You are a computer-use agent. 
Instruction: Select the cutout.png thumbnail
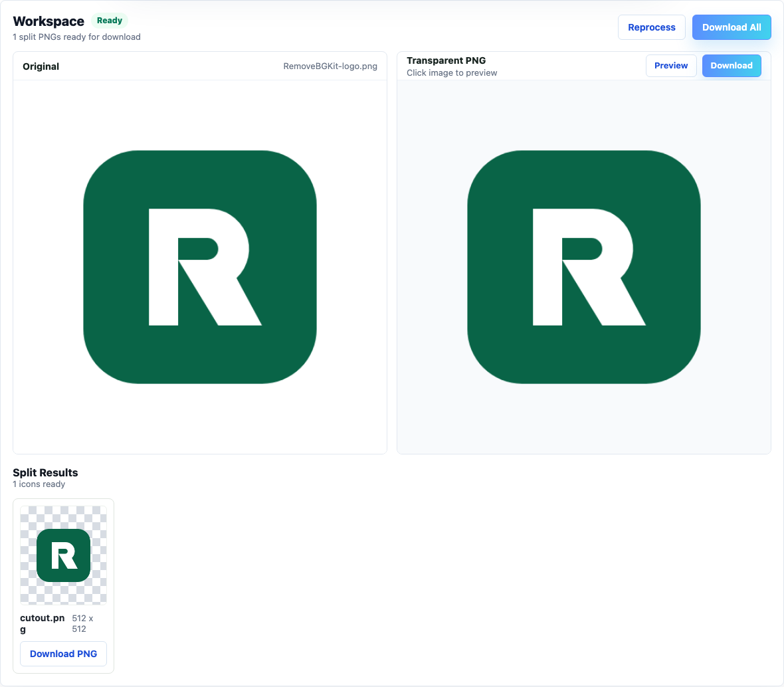coord(64,555)
